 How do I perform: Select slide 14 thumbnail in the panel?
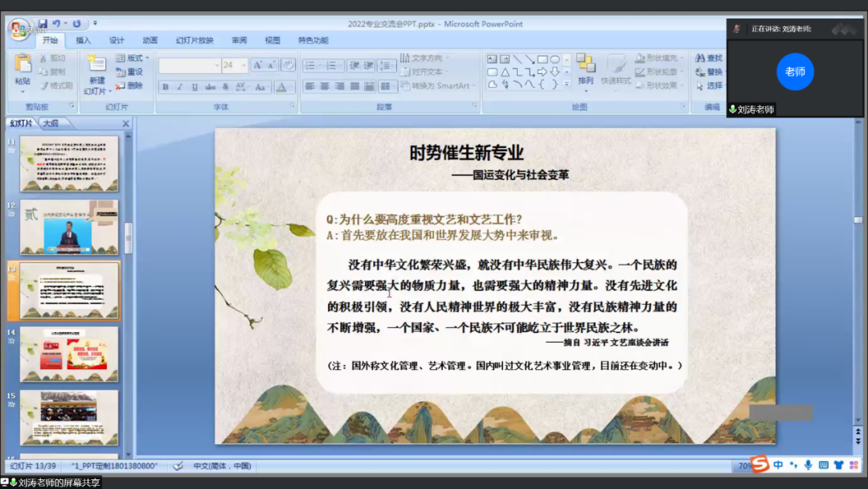click(69, 354)
